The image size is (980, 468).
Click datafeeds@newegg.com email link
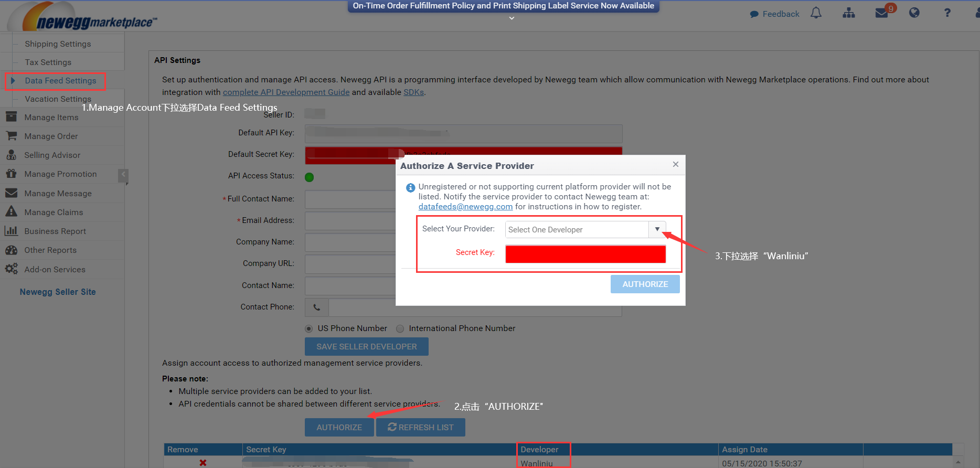click(465, 207)
